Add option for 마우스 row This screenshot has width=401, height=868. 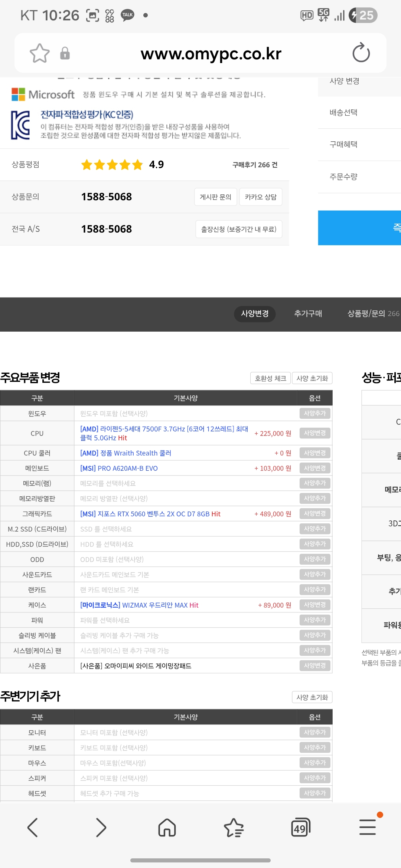[x=315, y=763]
